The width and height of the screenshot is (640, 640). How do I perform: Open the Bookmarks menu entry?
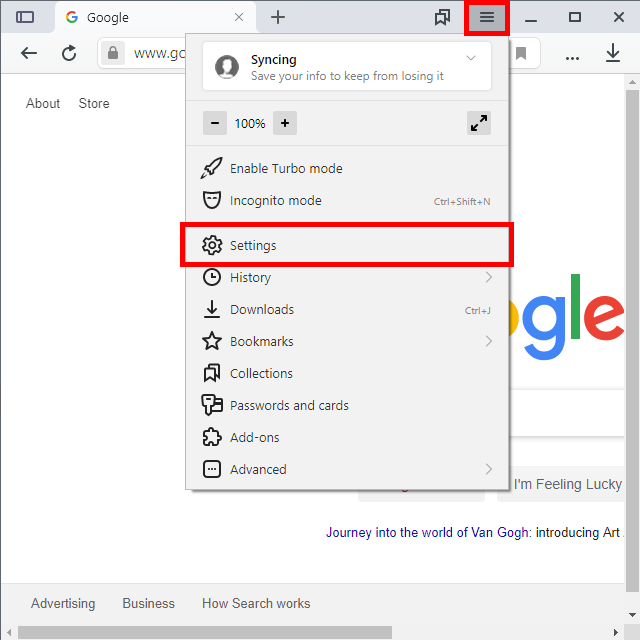tap(347, 341)
